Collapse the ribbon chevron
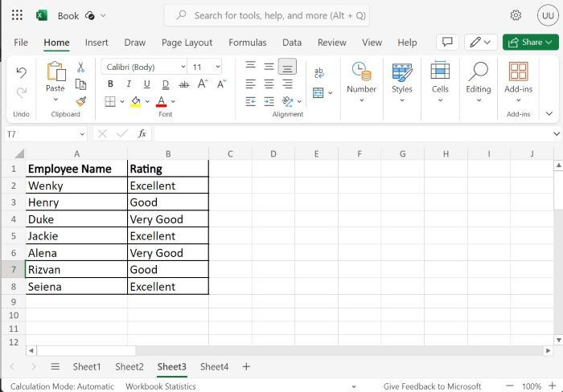563x392 pixels. (x=549, y=114)
